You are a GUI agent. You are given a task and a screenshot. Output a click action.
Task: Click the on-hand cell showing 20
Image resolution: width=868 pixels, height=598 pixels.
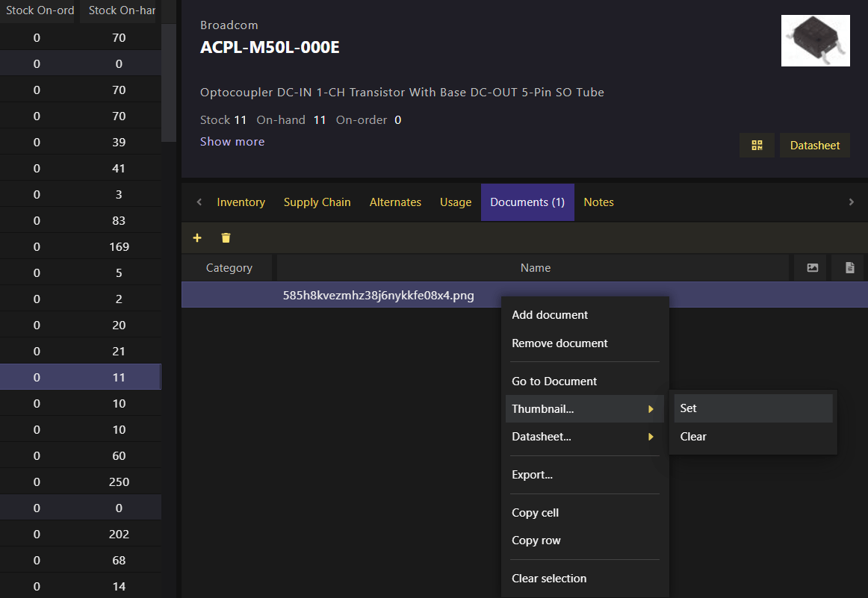119,326
